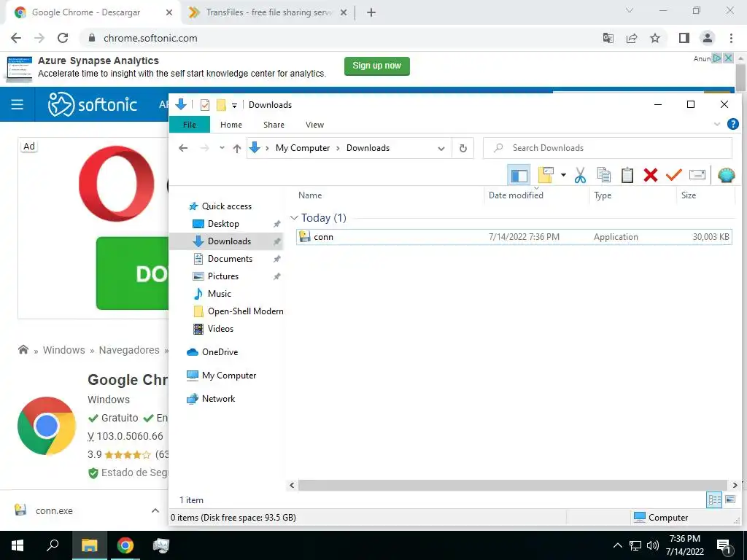The image size is (747, 560).
Task: Click the new folder icon in title bar
Action: pos(221,105)
